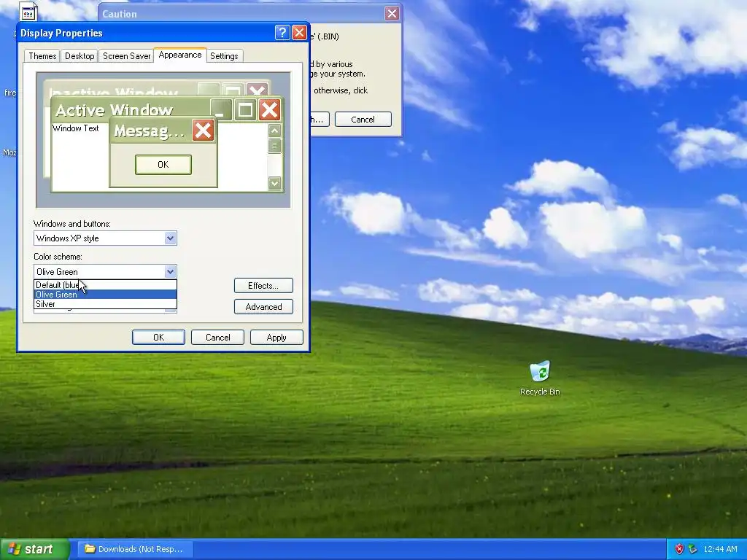Click the desktop icon above Display Properties
The height and width of the screenshot is (560, 747).
tap(28, 10)
